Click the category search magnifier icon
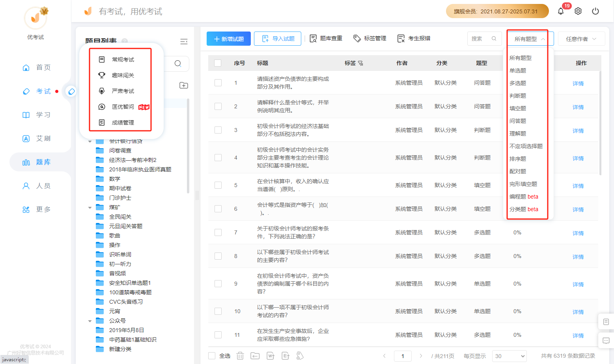Viewport: 614px width, 364px height. tap(178, 63)
